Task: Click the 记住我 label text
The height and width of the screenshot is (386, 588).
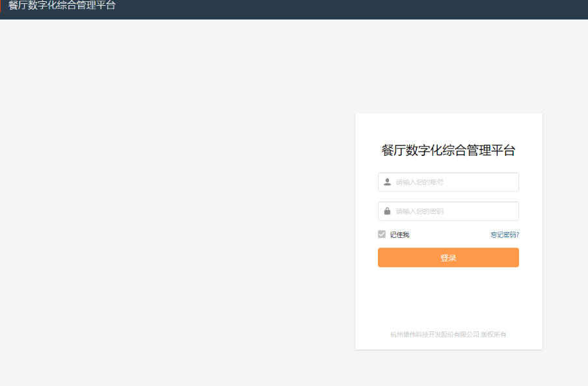Action: click(399, 235)
